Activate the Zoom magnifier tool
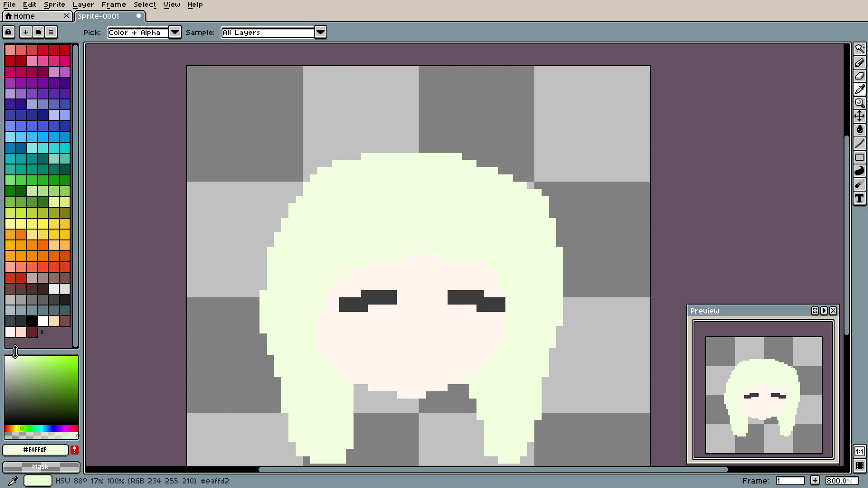Viewport: 868px width, 488px height. pyautogui.click(x=859, y=103)
